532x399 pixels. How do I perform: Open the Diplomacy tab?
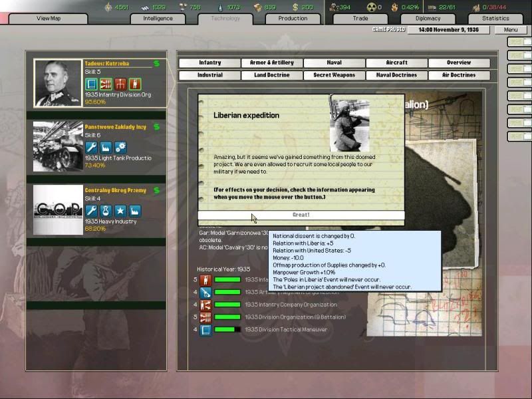(x=428, y=19)
